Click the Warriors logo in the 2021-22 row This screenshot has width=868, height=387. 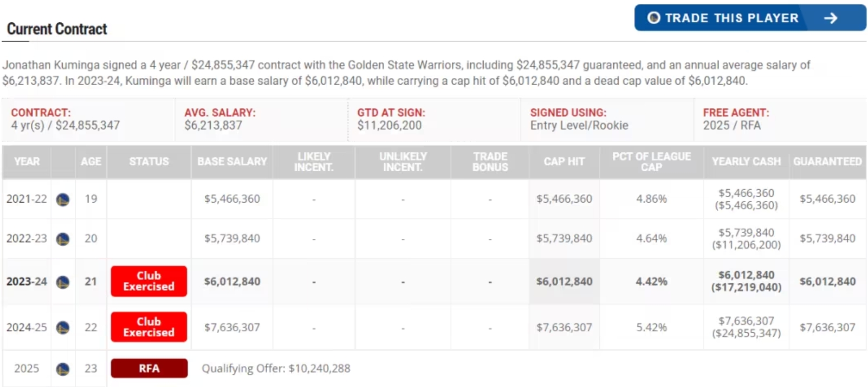63,199
